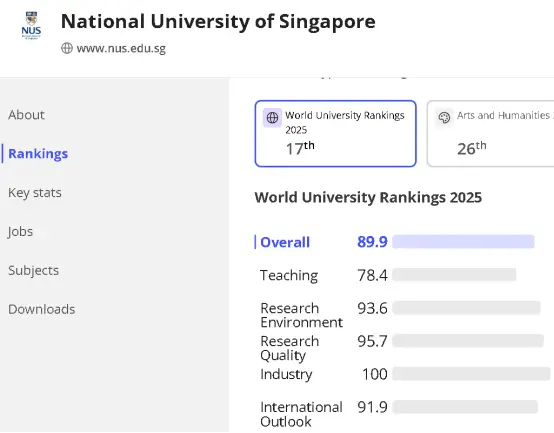
Task: Navigate to Subjects in the sidebar
Action: (33, 271)
